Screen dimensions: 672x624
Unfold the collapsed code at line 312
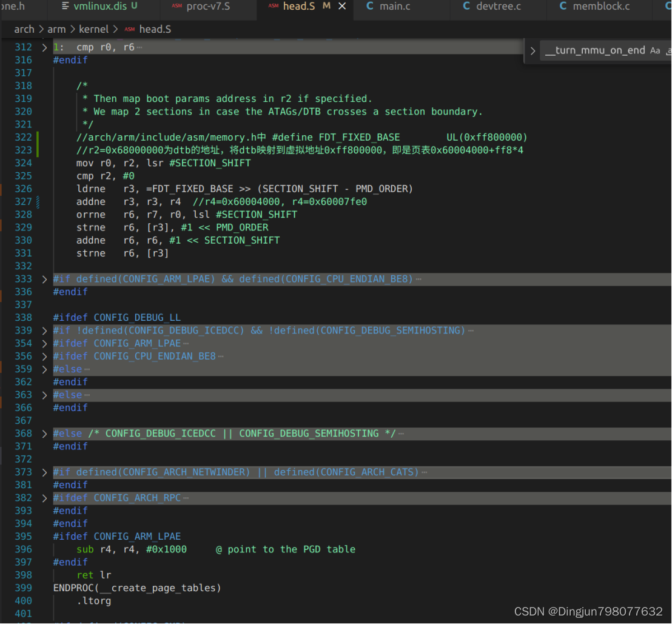44,47
